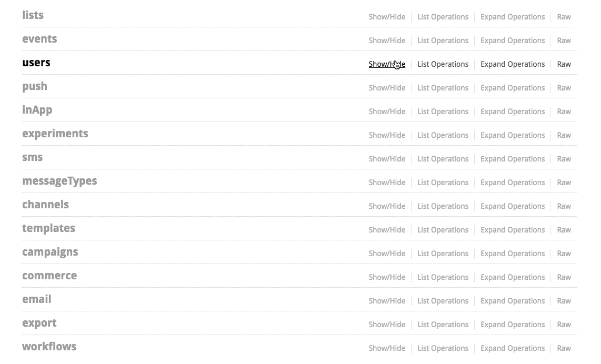The height and width of the screenshot is (364, 601).
Task: Open the experiments section heading
Action: (x=55, y=134)
